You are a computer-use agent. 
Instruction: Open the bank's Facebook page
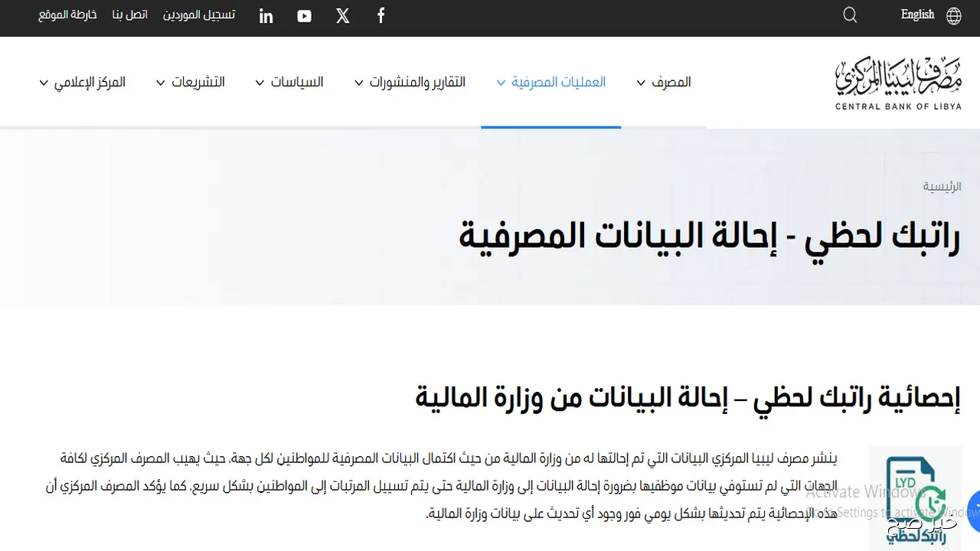tap(381, 15)
